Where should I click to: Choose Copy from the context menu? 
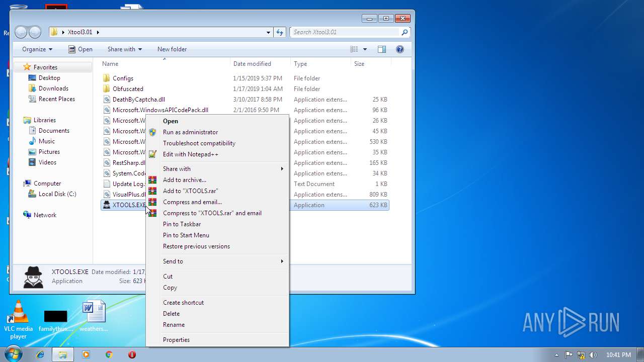tap(218, 288)
